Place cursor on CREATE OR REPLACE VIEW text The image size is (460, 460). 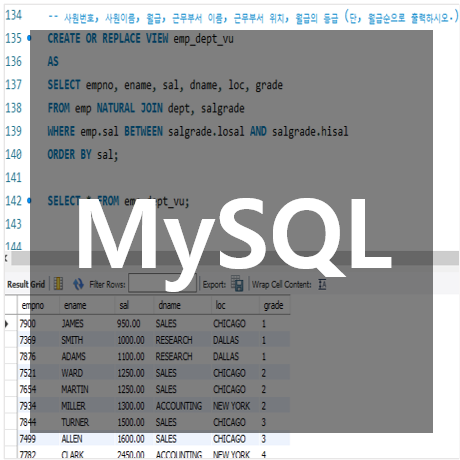108,38
